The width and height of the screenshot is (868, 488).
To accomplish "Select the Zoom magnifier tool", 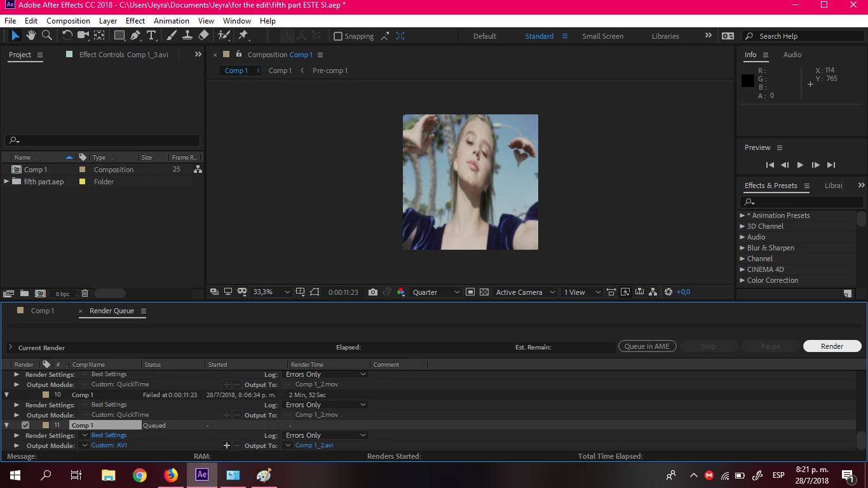I will click(46, 36).
